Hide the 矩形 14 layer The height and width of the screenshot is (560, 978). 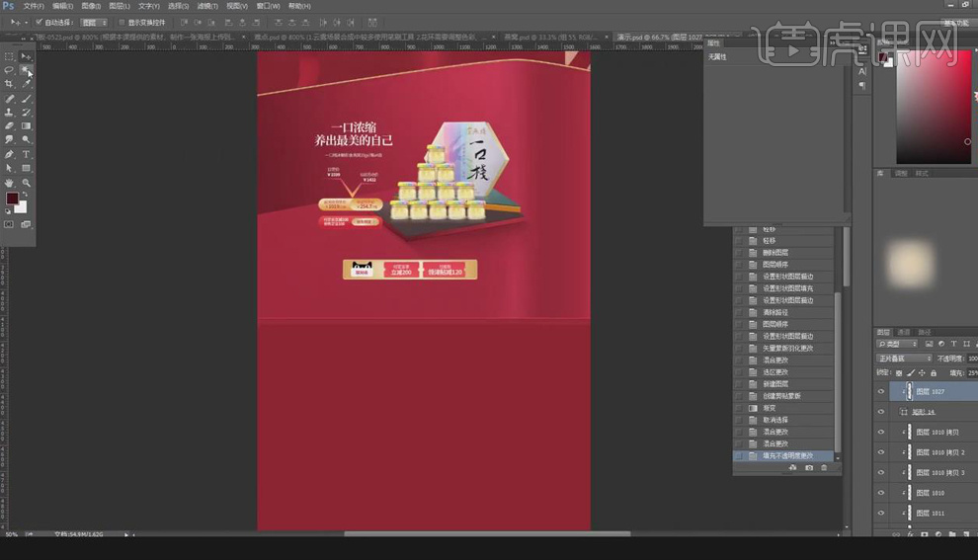click(x=881, y=412)
